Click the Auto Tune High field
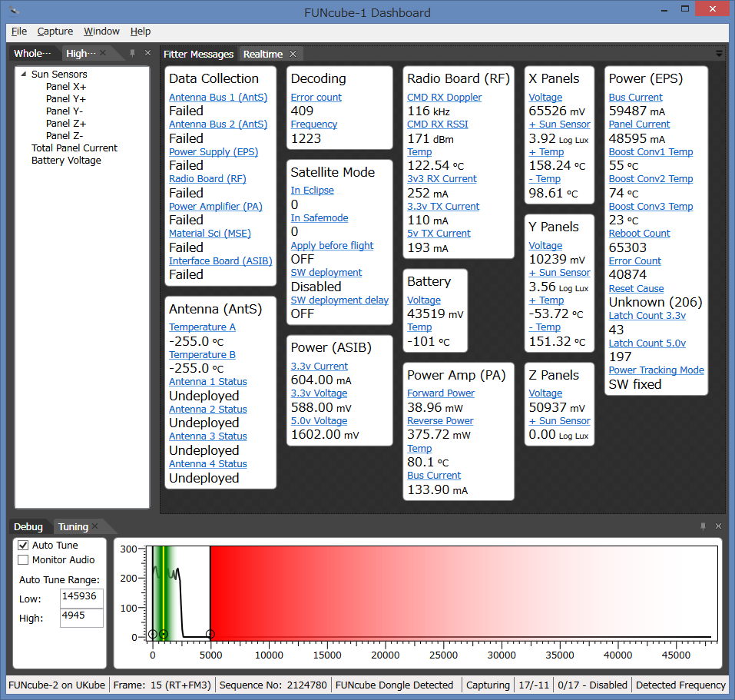Viewport: 735px width, 700px height. 81,618
